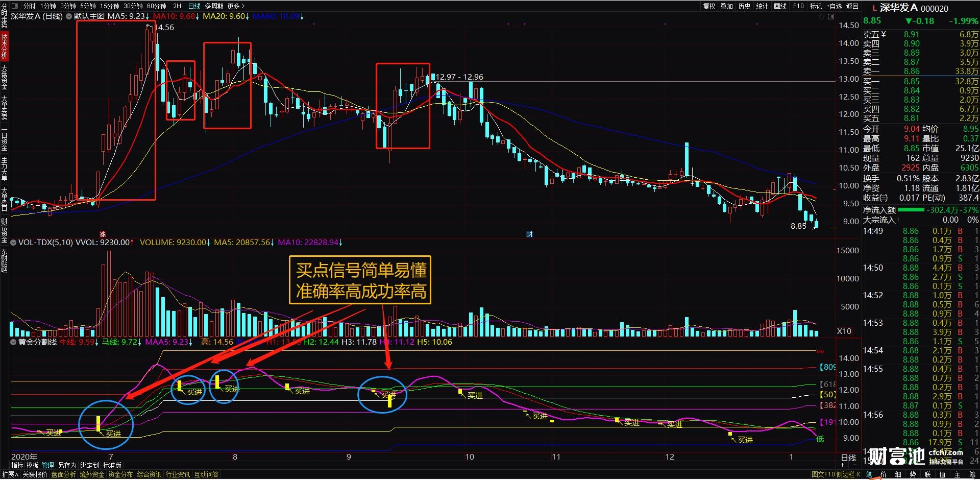Click the 复权 adjustment button
980x480 pixels.
[x=709, y=6]
